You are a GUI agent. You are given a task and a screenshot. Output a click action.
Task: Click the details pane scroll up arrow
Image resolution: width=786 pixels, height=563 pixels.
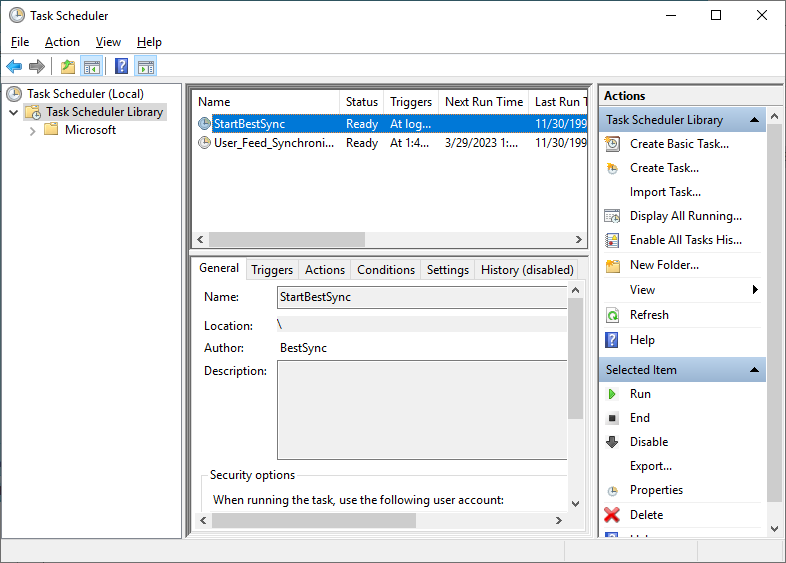pyautogui.click(x=575, y=290)
